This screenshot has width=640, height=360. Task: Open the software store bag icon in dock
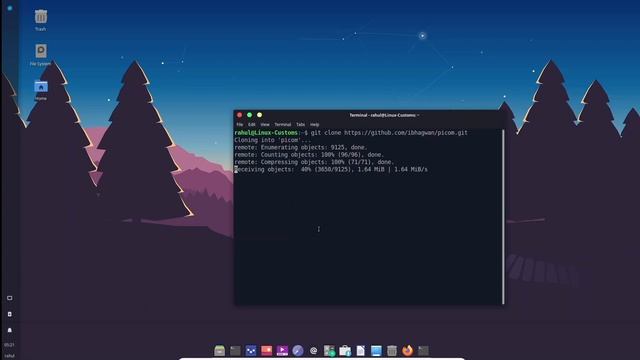click(x=345, y=350)
